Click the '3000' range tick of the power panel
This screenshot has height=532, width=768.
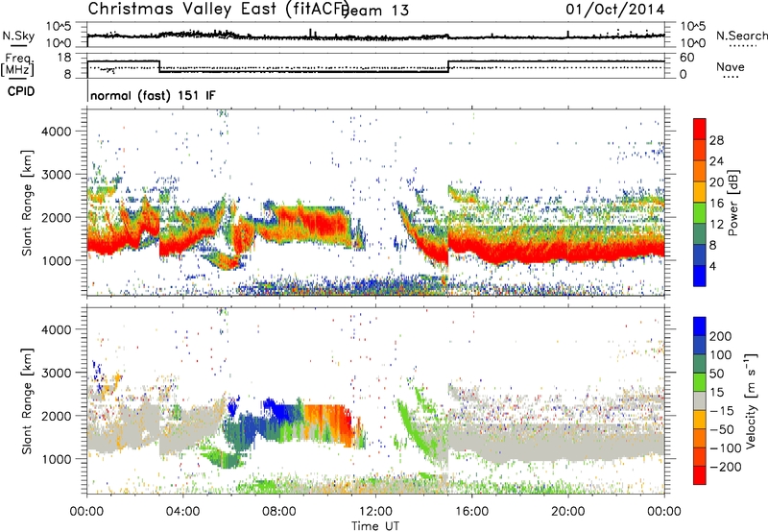(57, 175)
